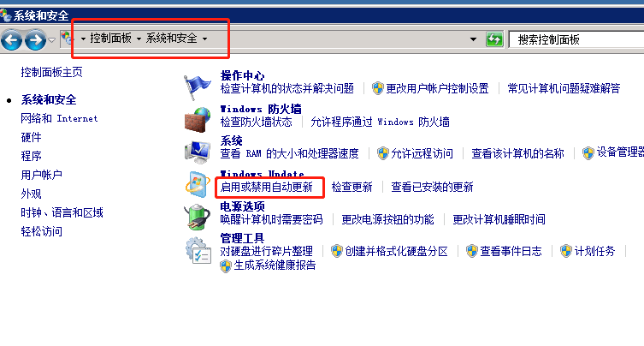Click the 搜索控制面板 search box
The height and width of the screenshot is (346, 644).
click(576, 40)
